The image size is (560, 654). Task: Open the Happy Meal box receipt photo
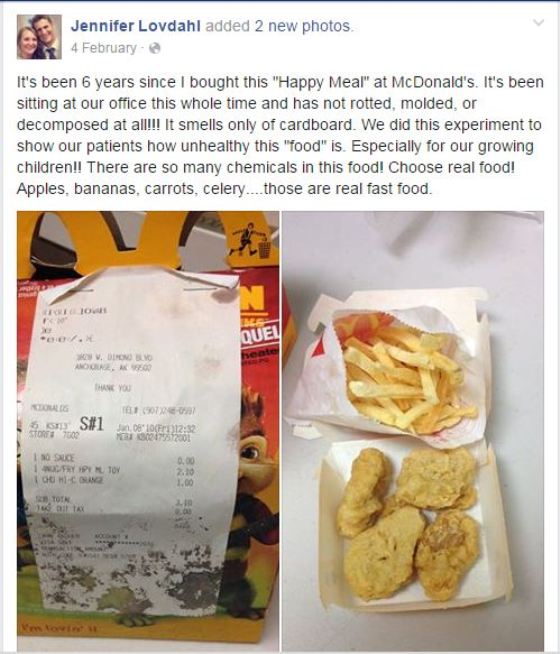tap(148, 430)
